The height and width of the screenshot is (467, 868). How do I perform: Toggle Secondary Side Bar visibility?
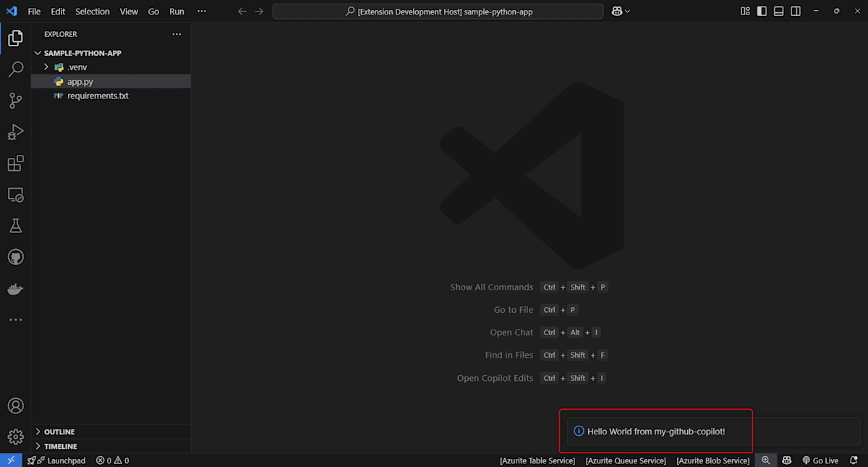point(796,12)
